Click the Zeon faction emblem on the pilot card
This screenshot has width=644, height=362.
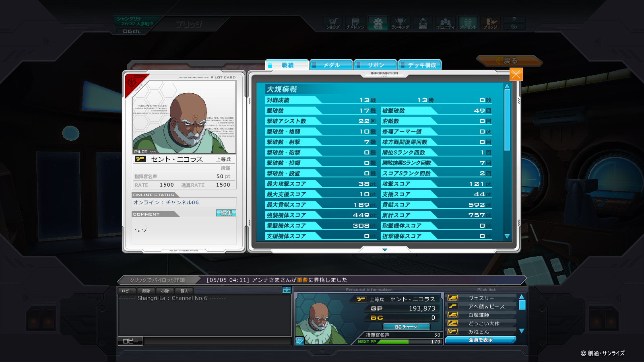click(132, 82)
